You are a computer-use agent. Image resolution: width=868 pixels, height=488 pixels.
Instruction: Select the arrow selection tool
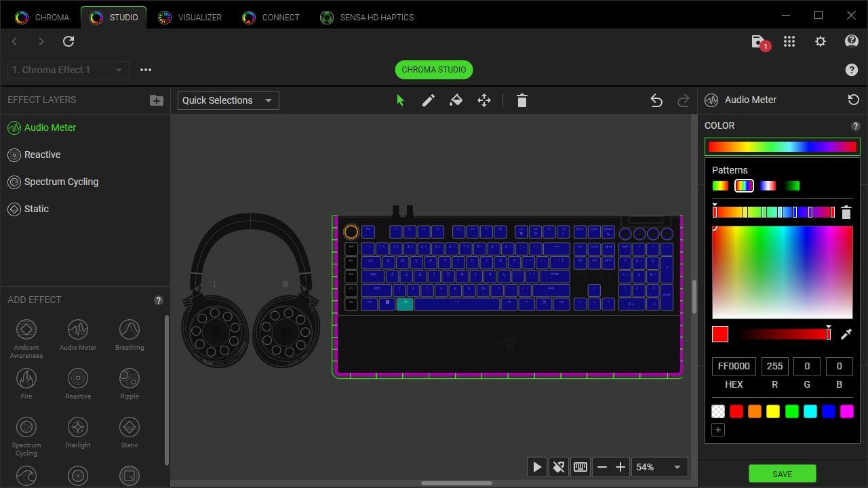pyautogui.click(x=400, y=100)
